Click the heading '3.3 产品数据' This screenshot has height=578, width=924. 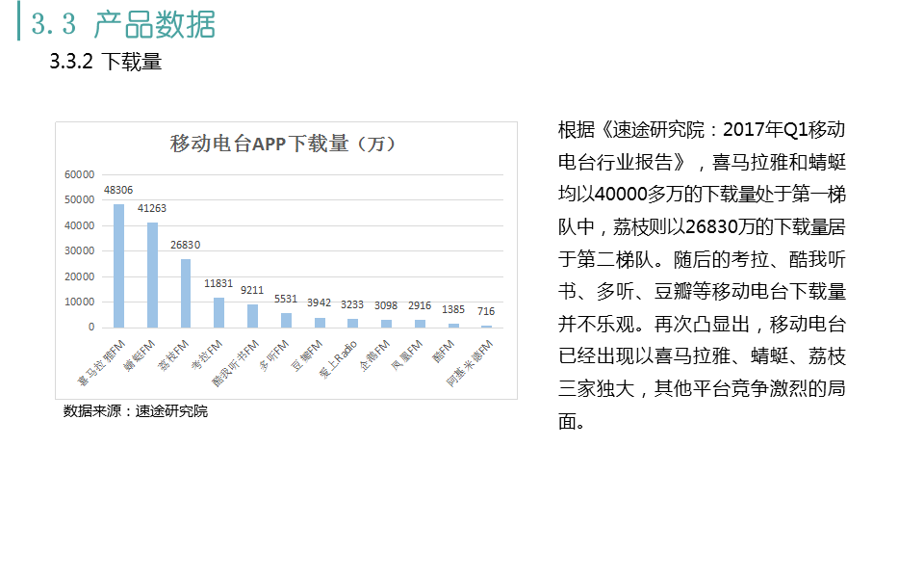click(123, 24)
